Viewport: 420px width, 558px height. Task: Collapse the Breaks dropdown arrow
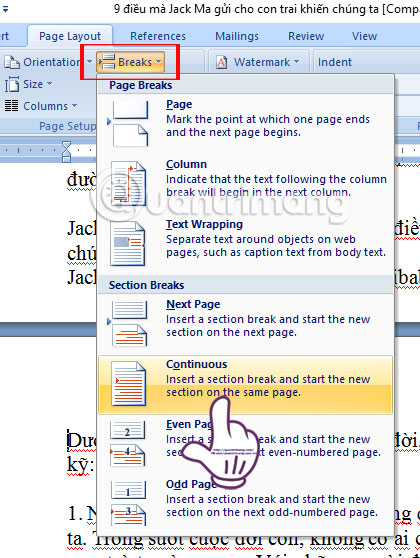coord(159,62)
